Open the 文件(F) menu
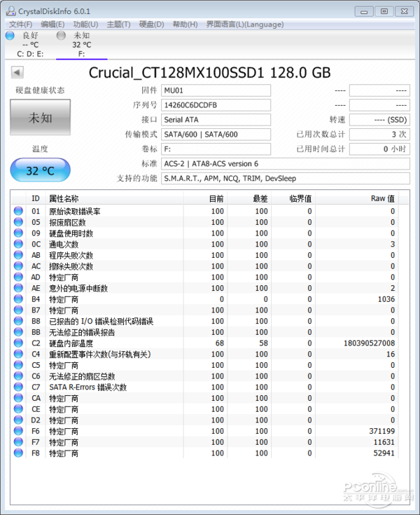This screenshot has height=515, width=420. (20, 25)
